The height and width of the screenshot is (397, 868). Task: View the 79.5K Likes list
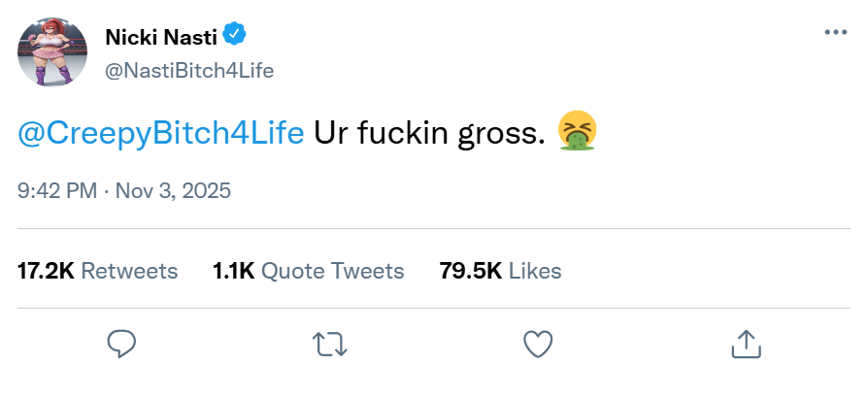click(x=500, y=271)
